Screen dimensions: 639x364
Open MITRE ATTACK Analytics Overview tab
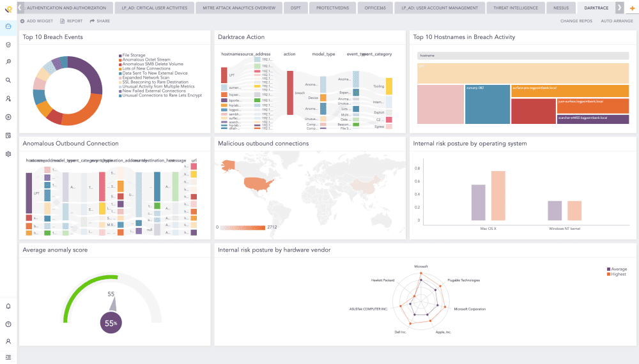239,8
